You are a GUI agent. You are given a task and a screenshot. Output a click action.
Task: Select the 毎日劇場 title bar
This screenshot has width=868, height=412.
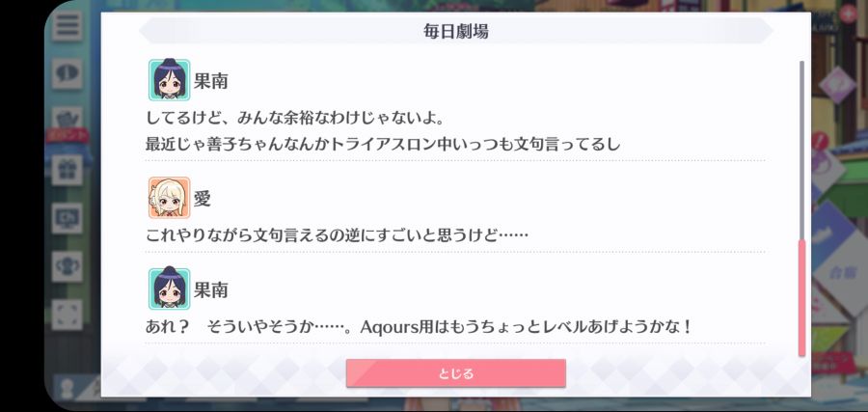pyautogui.click(x=455, y=31)
